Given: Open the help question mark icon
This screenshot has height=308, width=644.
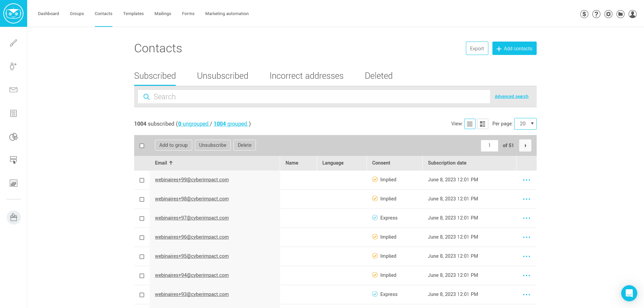Looking at the screenshot, I should tap(596, 14).
